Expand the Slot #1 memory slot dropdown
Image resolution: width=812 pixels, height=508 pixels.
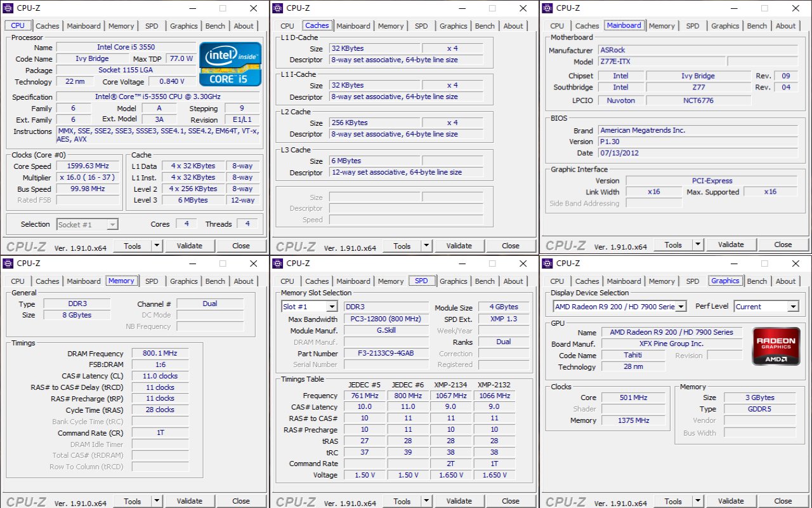pos(332,307)
